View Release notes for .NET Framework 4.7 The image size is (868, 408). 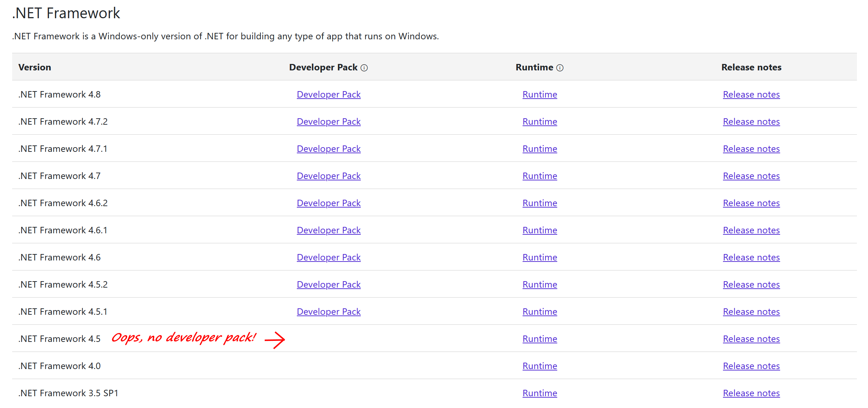(751, 176)
